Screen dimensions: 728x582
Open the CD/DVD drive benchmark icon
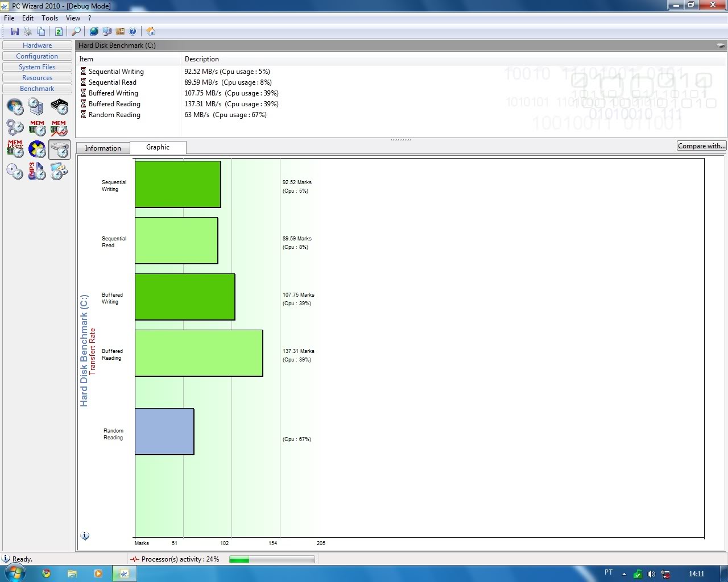pyautogui.click(x=15, y=171)
